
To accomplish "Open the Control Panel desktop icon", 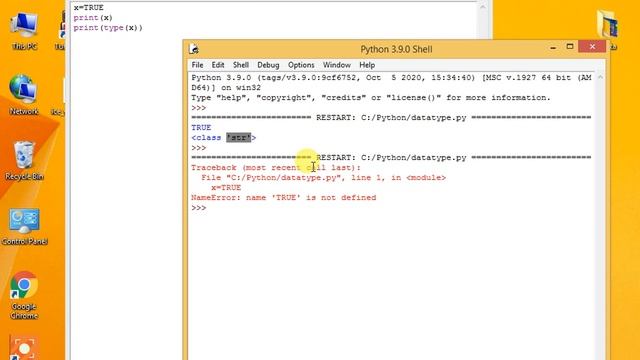I will pos(24,227).
